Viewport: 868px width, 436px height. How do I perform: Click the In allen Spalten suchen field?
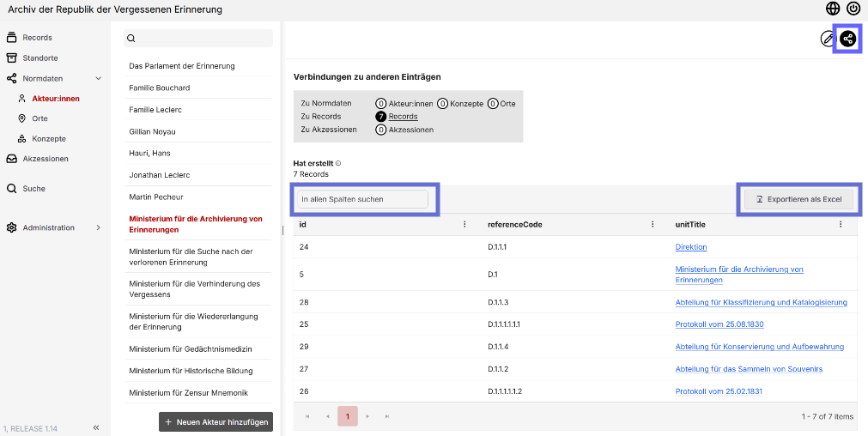click(x=362, y=199)
